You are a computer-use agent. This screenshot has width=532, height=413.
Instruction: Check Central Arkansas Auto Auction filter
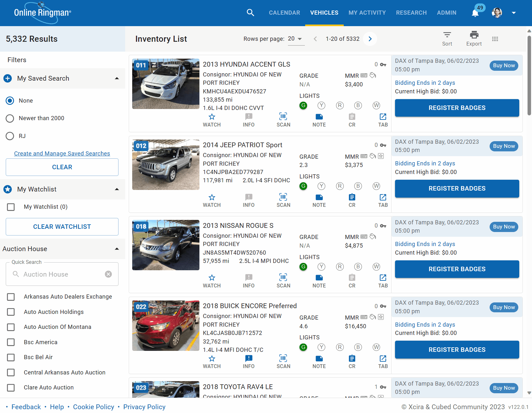point(11,373)
